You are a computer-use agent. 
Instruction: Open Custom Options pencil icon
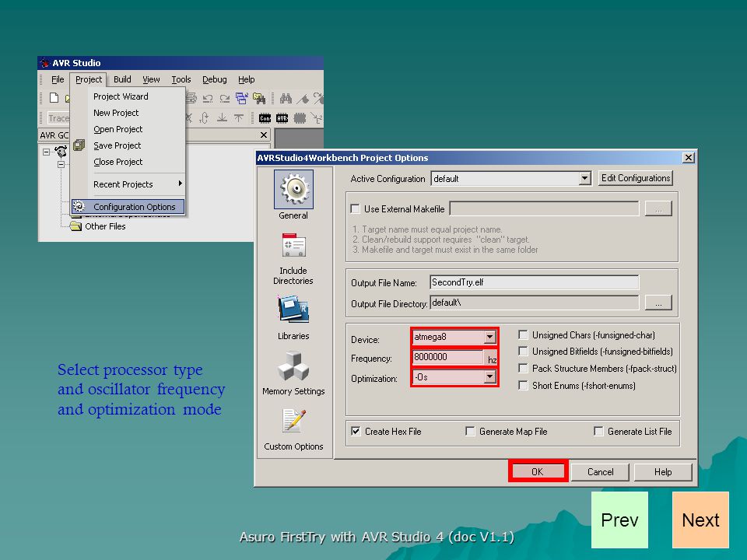tap(293, 421)
